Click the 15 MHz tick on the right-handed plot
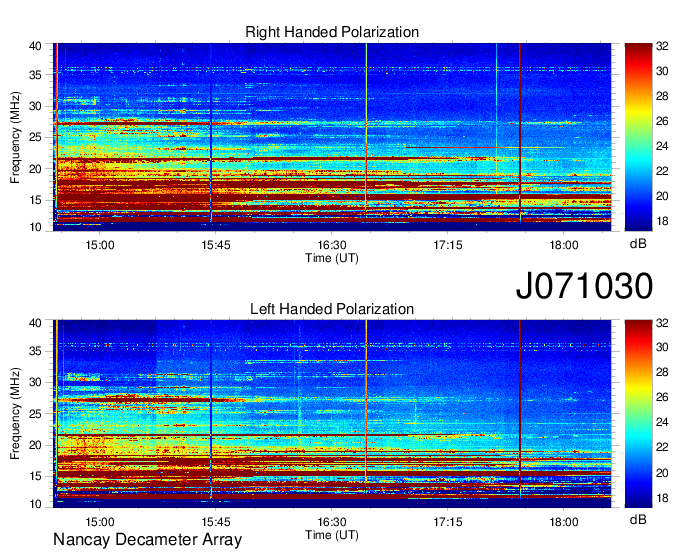 coord(35,200)
